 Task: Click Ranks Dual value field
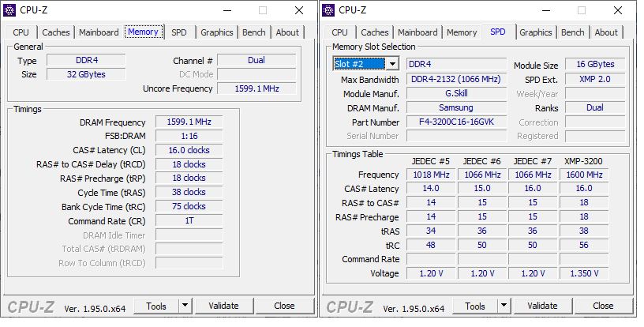coord(595,107)
